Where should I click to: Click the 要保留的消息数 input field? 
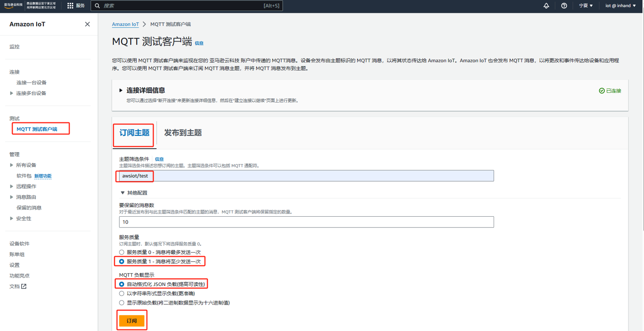click(x=306, y=222)
